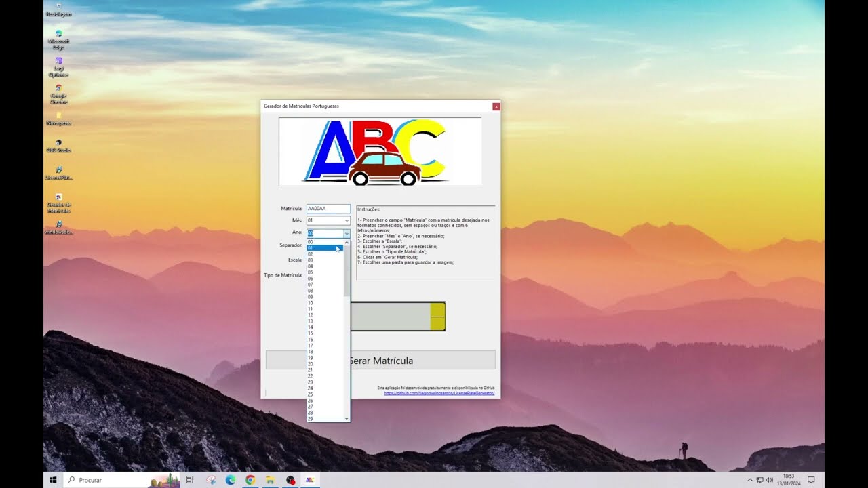Click the ABC car logo image
The image size is (868, 488).
click(x=380, y=151)
